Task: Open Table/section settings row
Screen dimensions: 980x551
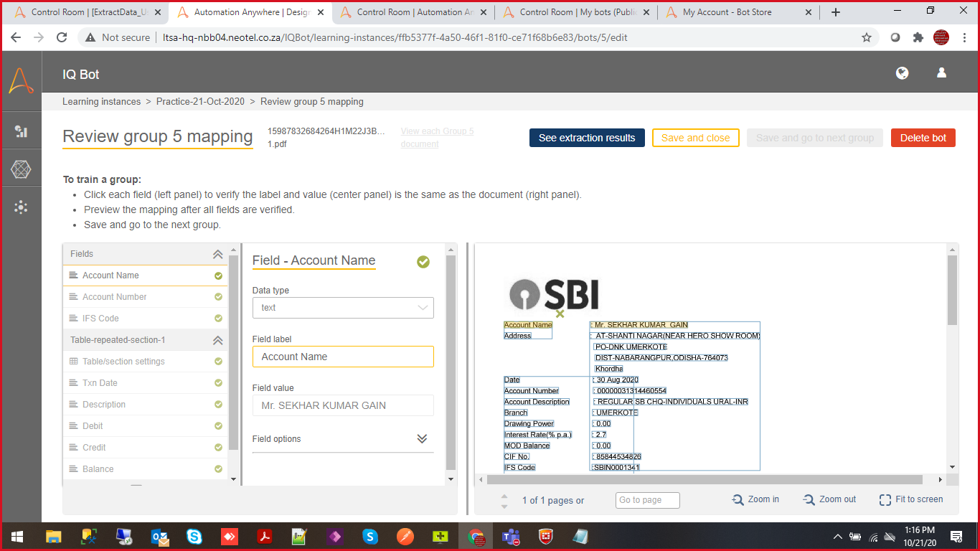Action: pos(146,362)
